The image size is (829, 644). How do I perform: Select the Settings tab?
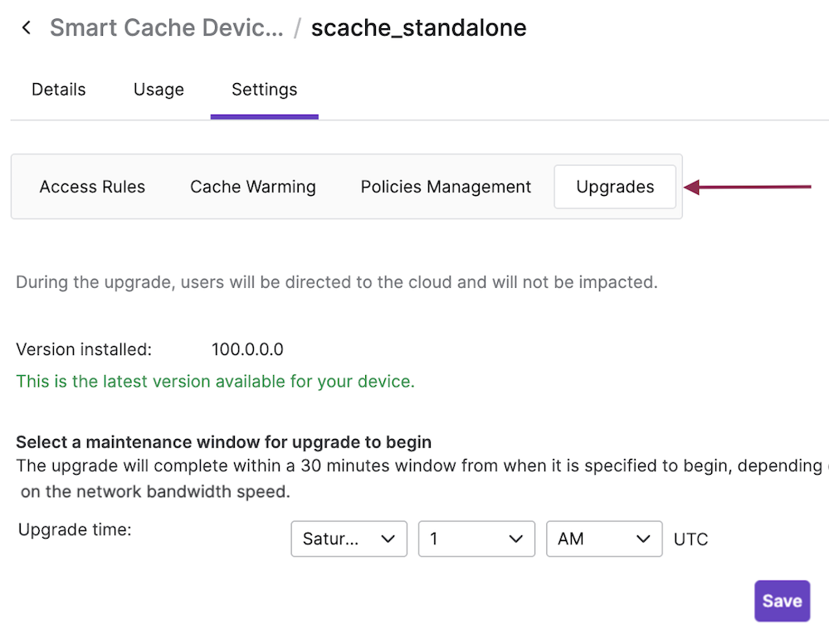coord(264,89)
